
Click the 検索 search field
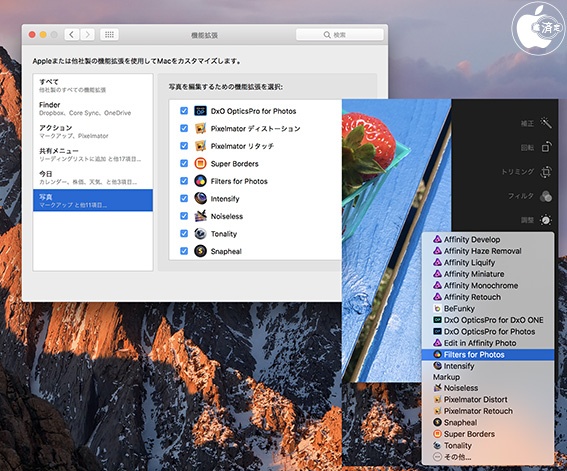click(340, 35)
